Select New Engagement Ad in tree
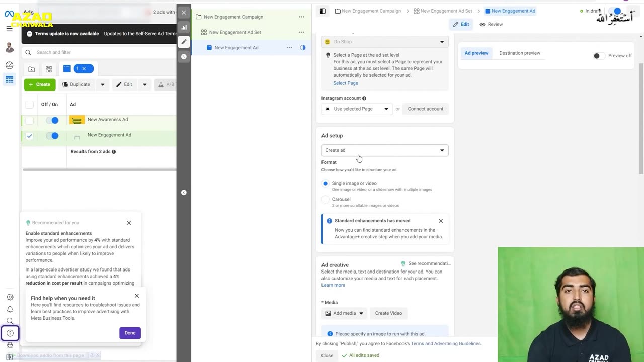Screen dimensions: 644x362 pyautogui.click(x=236, y=48)
